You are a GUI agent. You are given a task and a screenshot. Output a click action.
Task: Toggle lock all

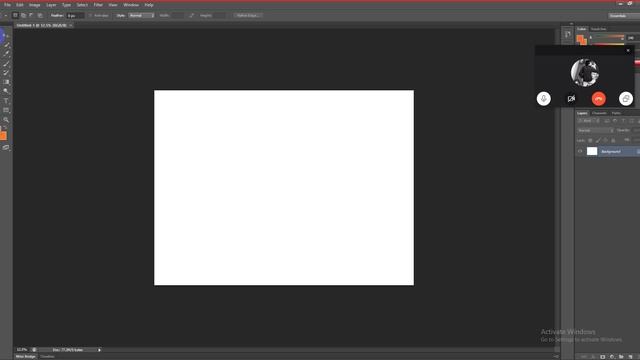coord(613,140)
